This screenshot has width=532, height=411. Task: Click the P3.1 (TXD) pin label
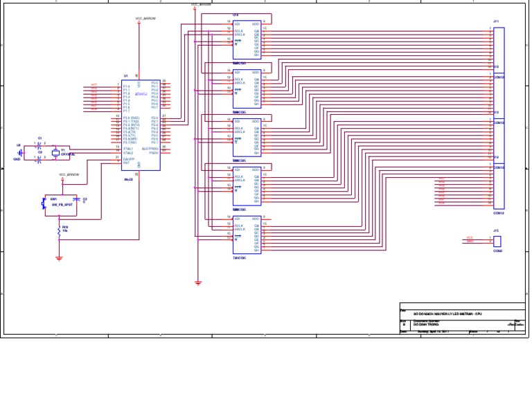pos(131,121)
